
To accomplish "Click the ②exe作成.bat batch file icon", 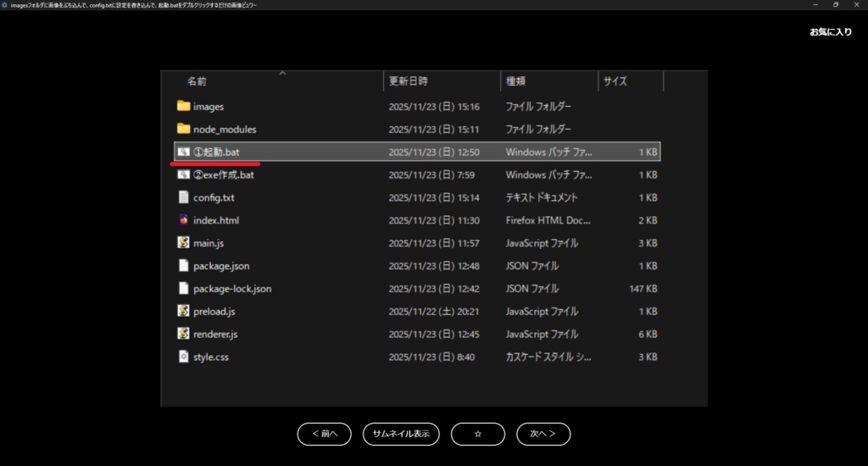I will coord(183,175).
